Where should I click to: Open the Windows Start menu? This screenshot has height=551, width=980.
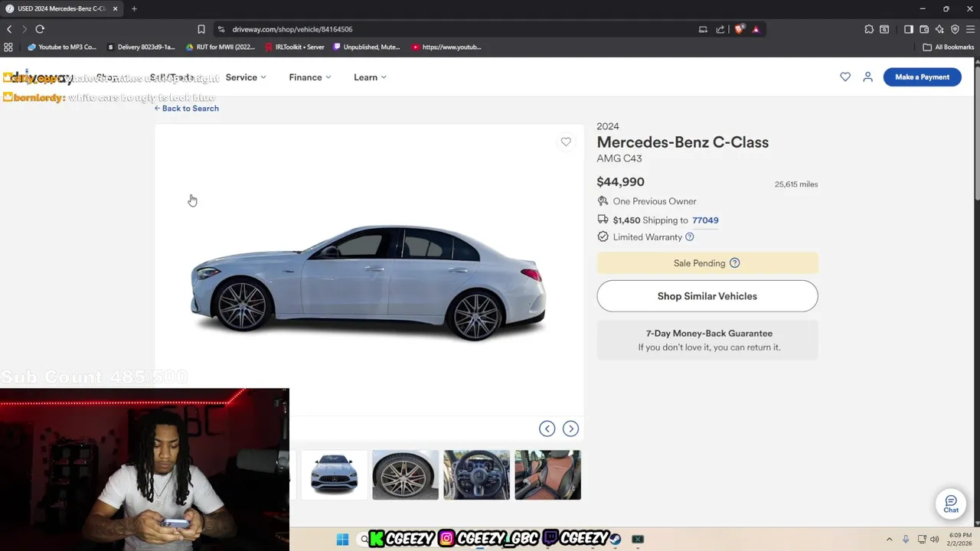[x=342, y=539]
